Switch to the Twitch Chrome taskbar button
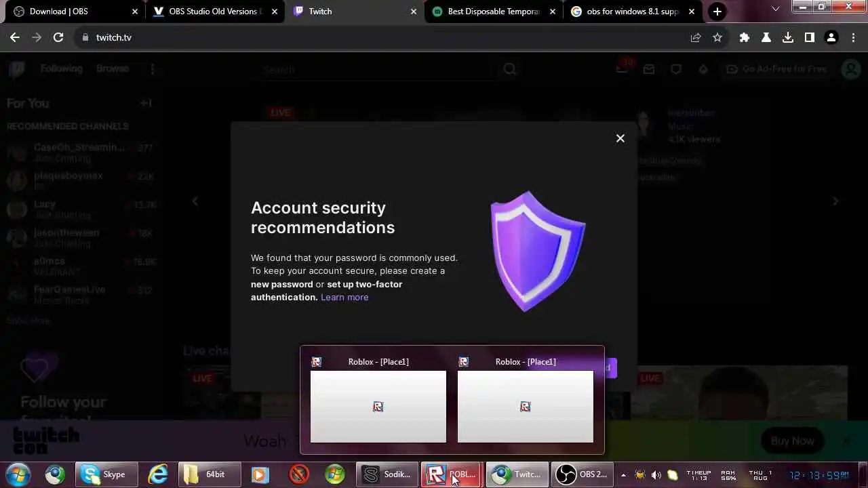This screenshot has height=488, width=868. (x=517, y=474)
